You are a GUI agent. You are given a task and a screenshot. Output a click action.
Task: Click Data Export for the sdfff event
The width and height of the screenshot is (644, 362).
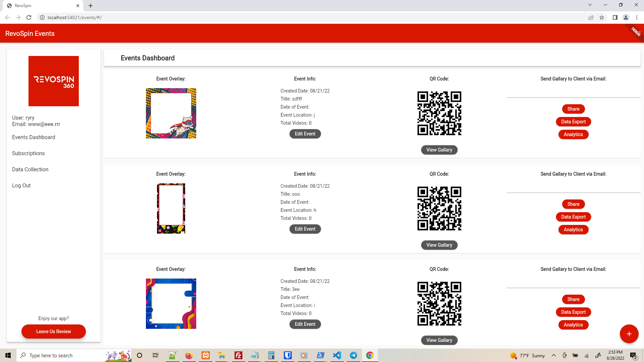coord(573,122)
